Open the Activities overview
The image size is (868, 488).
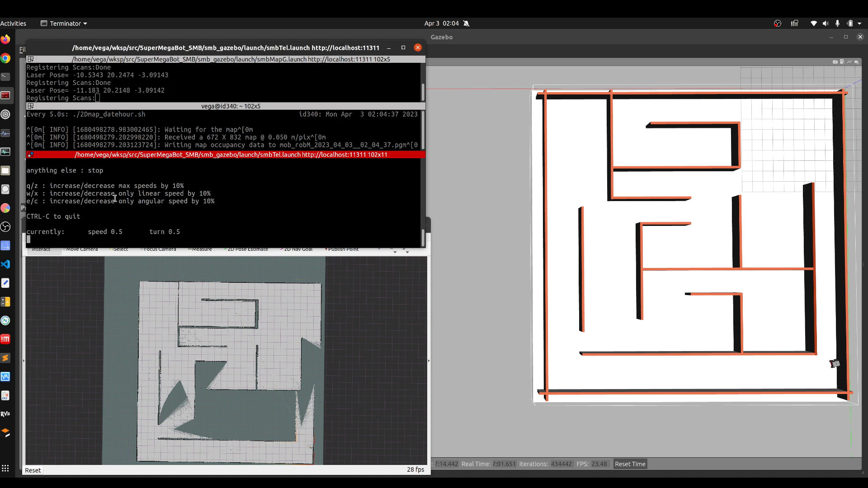coord(13,23)
